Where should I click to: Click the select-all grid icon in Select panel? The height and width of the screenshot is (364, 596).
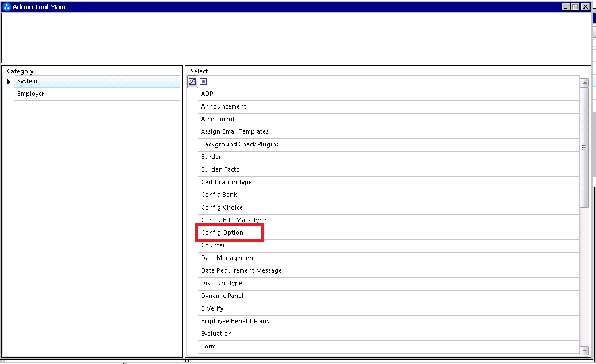[x=192, y=82]
